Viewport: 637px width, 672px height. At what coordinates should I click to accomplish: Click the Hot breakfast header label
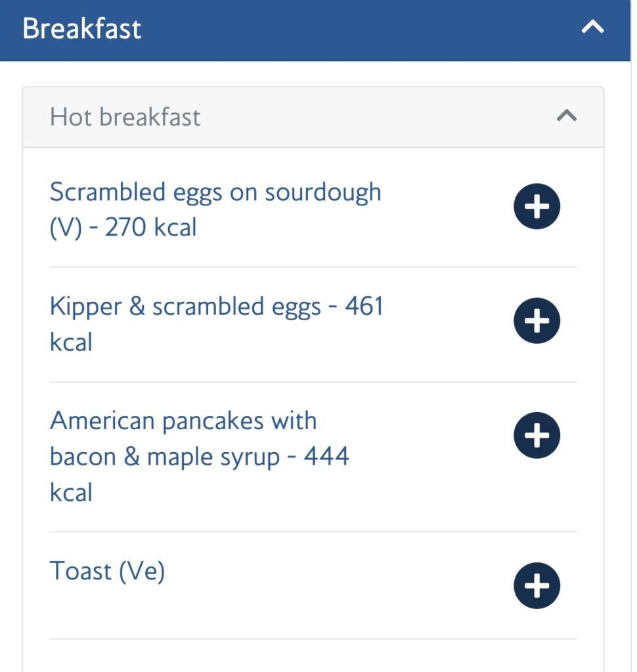pos(125,117)
